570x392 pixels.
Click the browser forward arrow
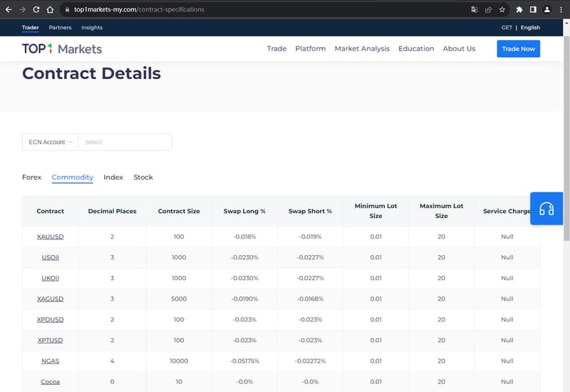(x=22, y=9)
